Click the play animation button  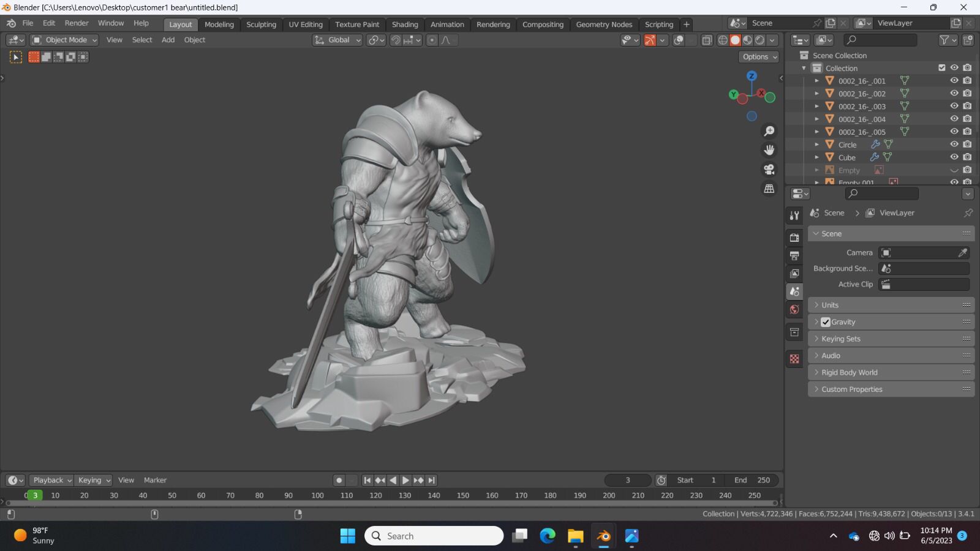[x=405, y=481]
